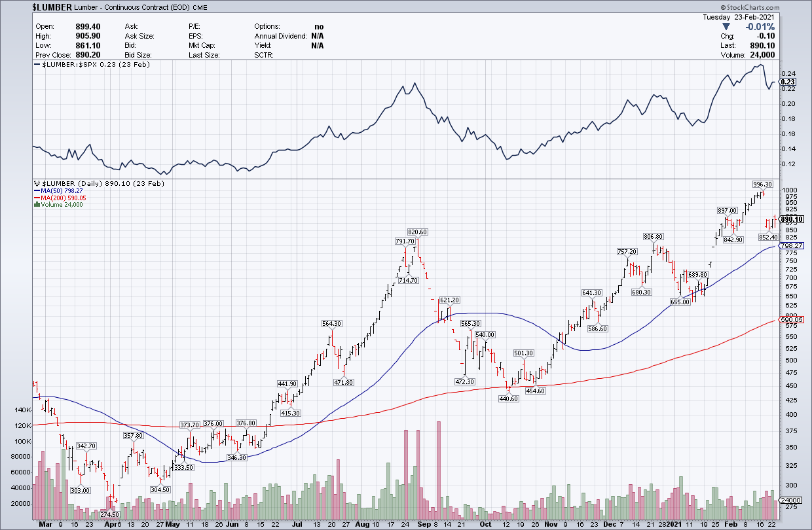Click the 641.30 price label
Viewport: 812px width, 530px height.
coord(592,292)
